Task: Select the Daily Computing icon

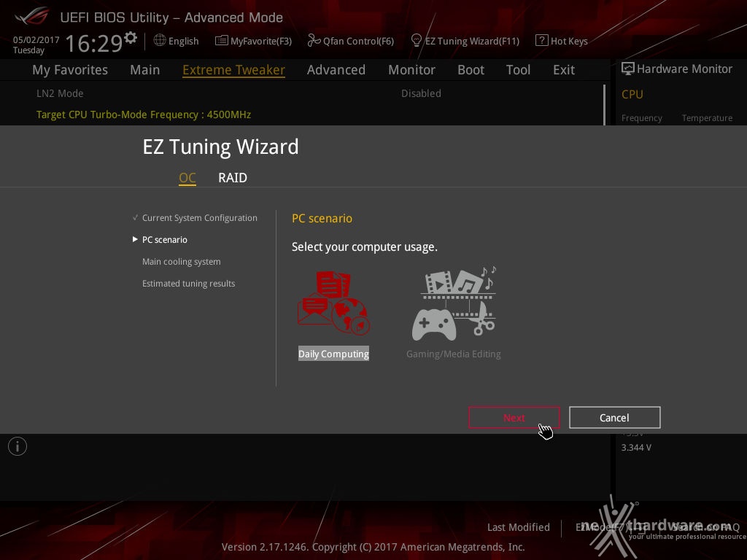Action: pos(333,303)
